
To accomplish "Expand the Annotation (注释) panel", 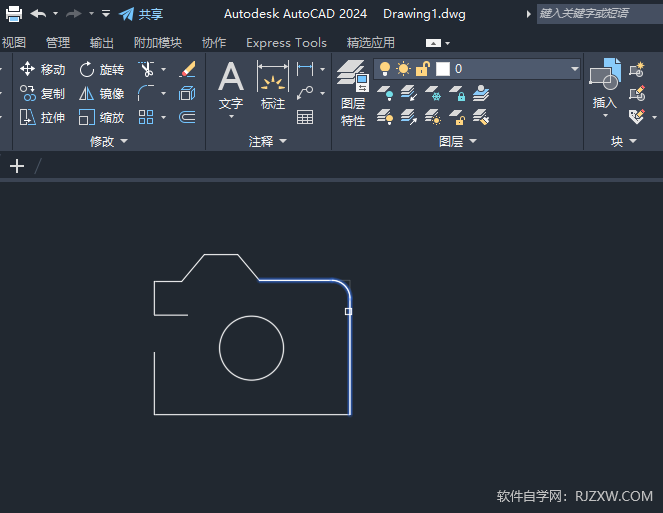I will pos(267,142).
